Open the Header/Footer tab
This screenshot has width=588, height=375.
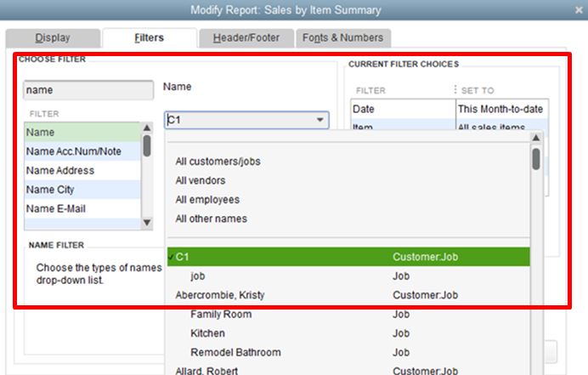click(x=246, y=38)
